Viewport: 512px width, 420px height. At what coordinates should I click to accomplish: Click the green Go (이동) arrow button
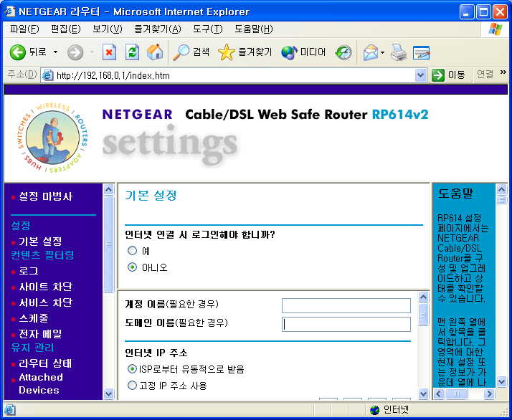pos(438,75)
